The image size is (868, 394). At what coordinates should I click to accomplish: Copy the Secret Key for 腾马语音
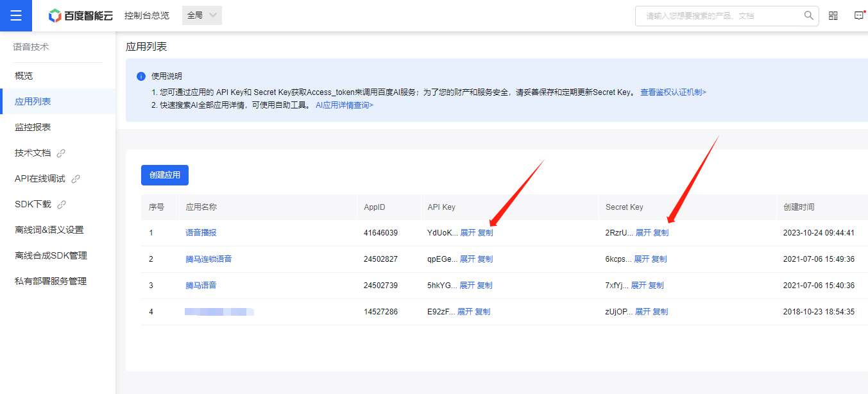pos(656,286)
